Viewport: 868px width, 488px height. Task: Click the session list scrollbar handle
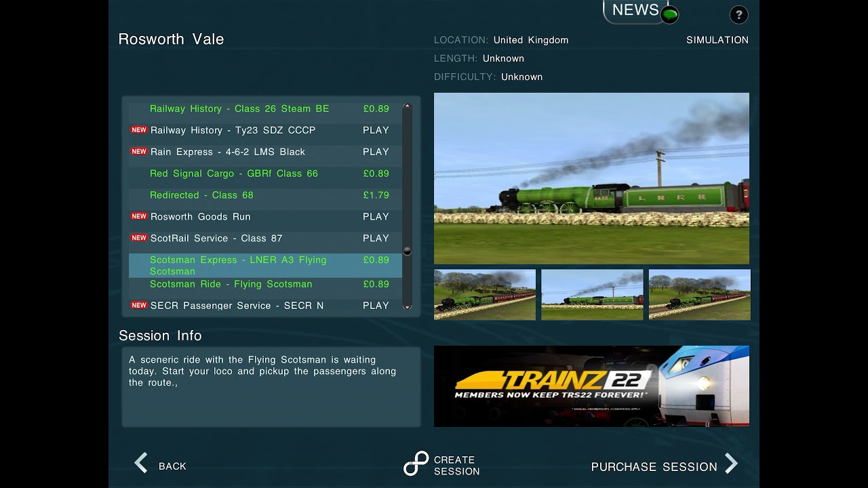click(x=408, y=251)
